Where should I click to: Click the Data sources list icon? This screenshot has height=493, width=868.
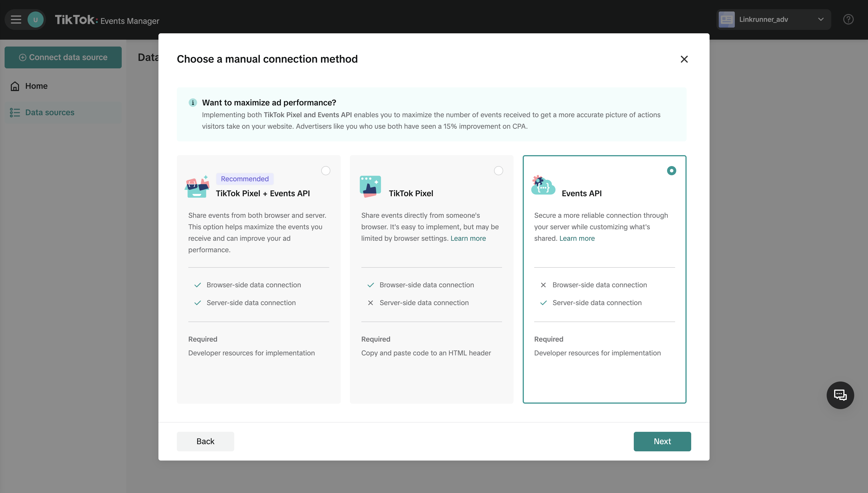(x=15, y=112)
